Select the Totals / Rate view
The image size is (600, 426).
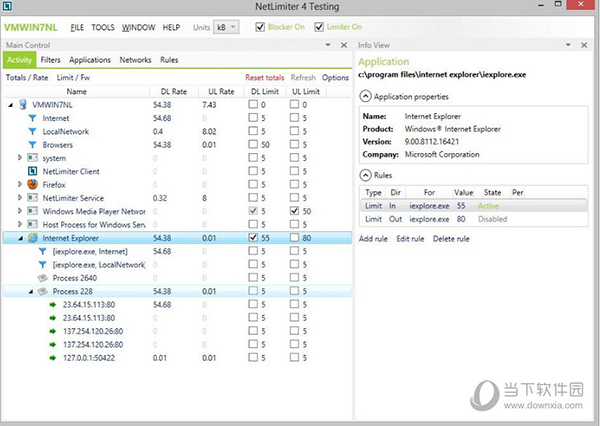coord(27,78)
